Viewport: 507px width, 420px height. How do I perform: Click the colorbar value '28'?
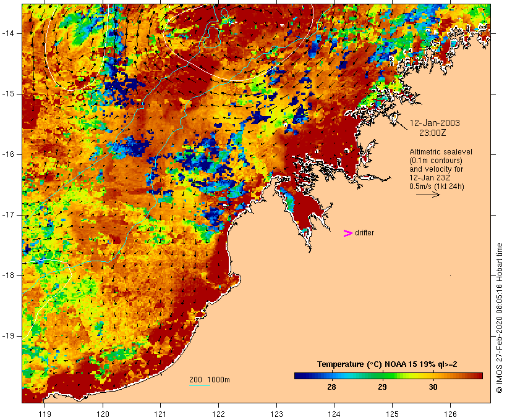pyautogui.click(x=331, y=387)
